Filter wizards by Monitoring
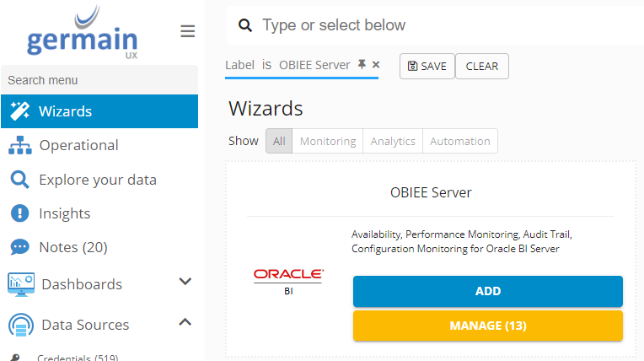This screenshot has width=644, height=361. pyautogui.click(x=328, y=141)
